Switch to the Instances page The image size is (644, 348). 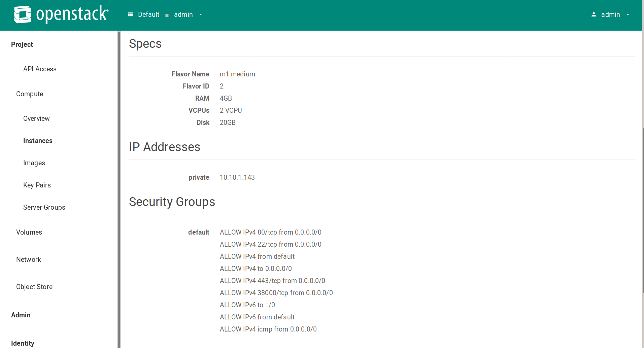[38, 141]
